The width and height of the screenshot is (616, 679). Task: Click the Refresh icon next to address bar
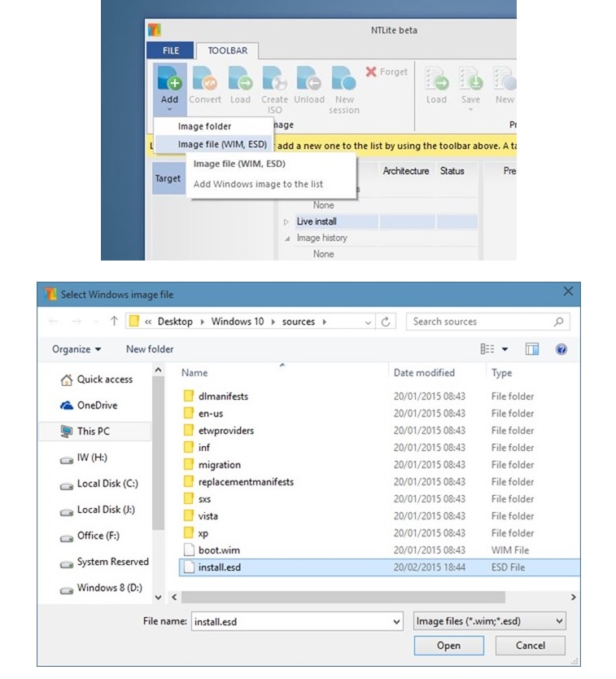tap(386, 322)
